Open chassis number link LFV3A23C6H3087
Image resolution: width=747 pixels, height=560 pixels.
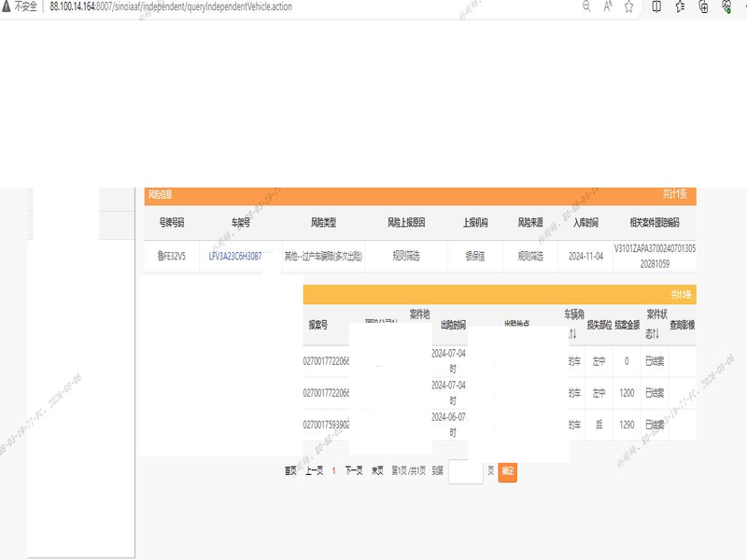click(235, 256)
